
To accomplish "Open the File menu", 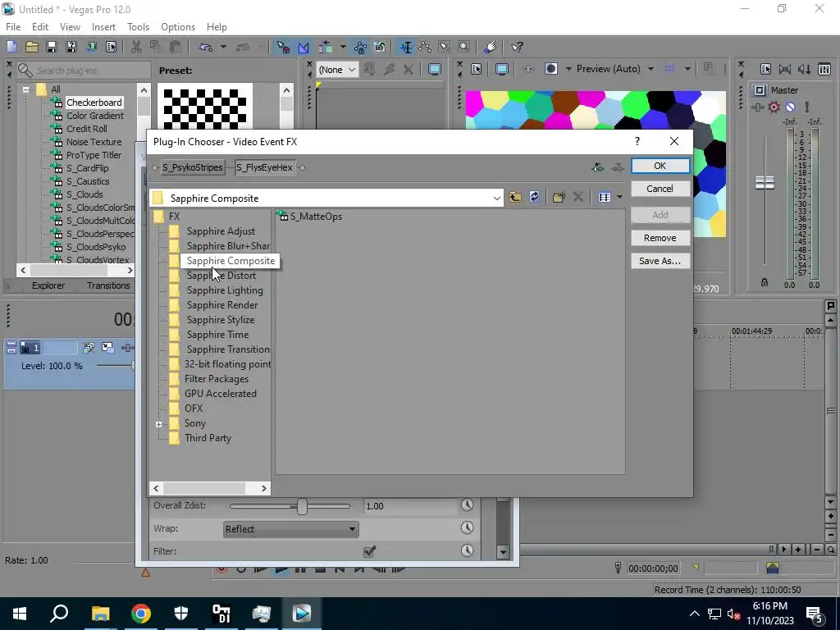I will click(x=13, y=27).
